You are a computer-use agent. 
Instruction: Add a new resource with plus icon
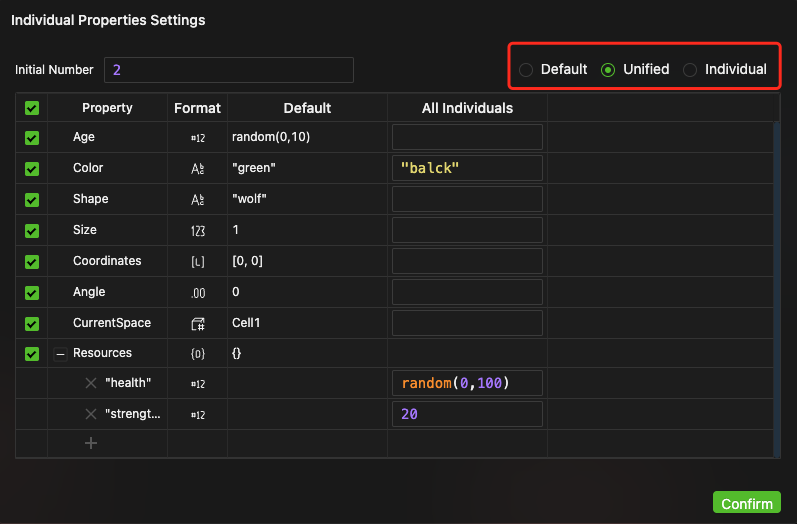(91, 443)
